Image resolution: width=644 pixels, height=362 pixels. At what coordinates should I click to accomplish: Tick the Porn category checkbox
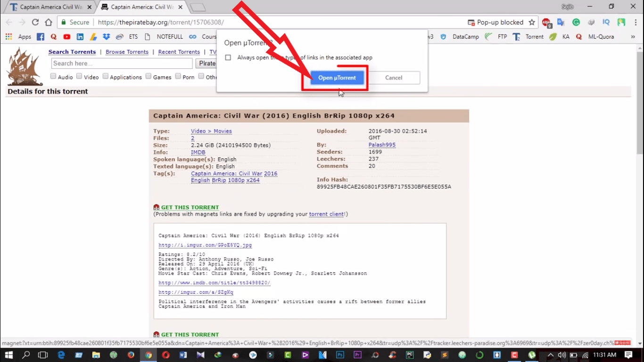[178, 76]
